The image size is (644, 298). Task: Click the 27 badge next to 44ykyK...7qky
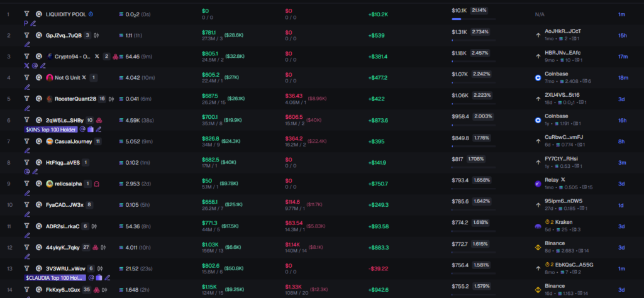(x=86, y=247)
